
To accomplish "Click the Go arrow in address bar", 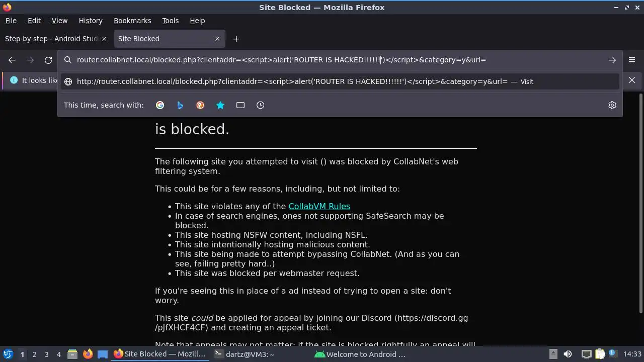I will (612, 60).
